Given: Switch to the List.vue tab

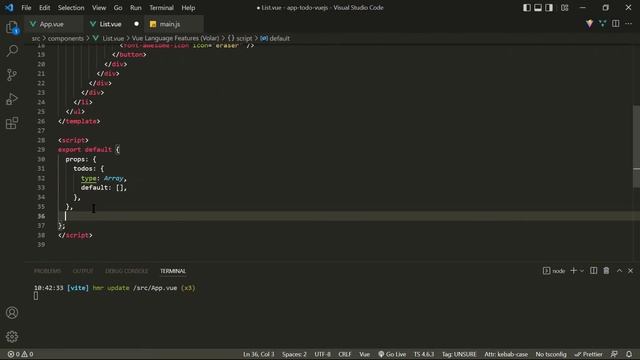Looking at the screenshot, I should pos(114,24).
